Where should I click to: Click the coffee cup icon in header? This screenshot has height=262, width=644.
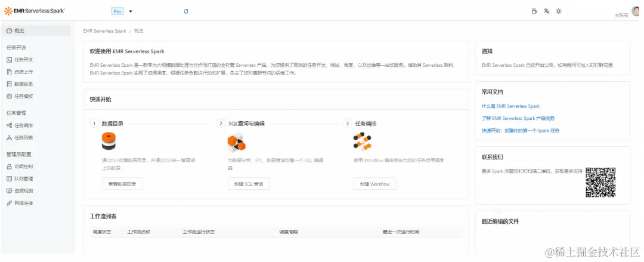tap(534, 11)
